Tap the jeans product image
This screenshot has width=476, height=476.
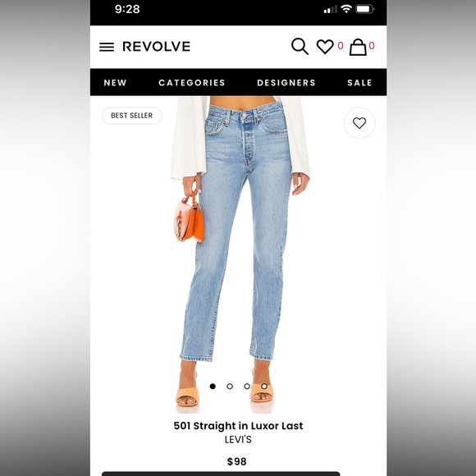click(240, 254)
